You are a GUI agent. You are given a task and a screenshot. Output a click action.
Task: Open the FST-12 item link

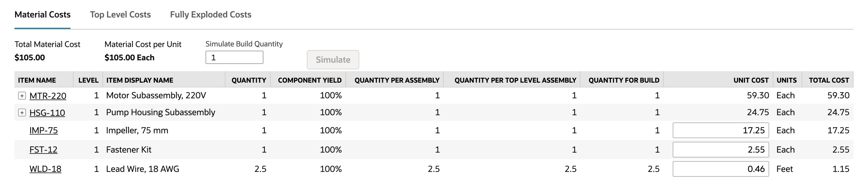tap(43, 150)
